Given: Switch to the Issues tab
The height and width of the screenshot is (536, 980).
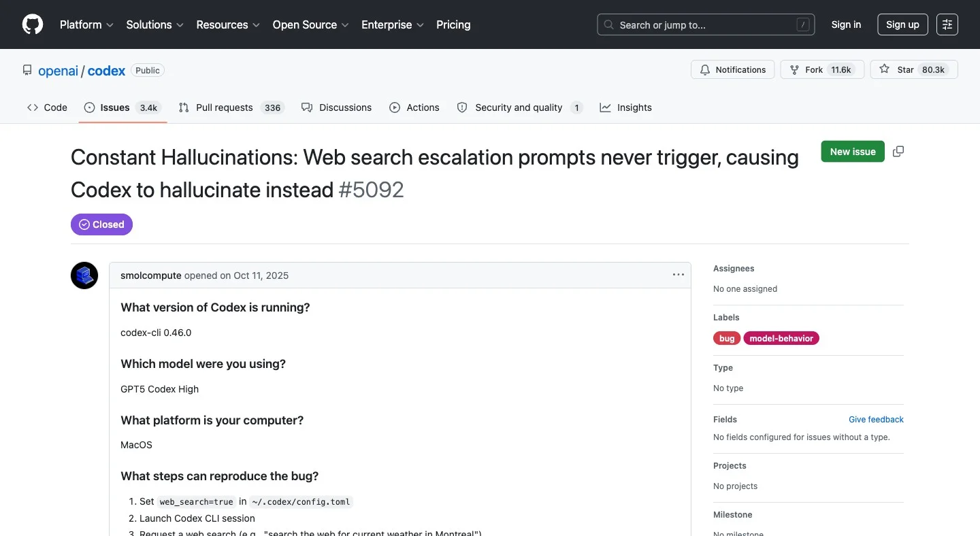Looking at the screenshot, I should [122, 107].
